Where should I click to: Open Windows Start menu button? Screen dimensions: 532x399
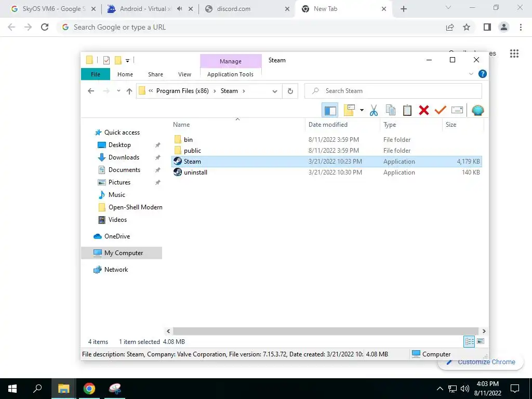pyautogui.click(x=12, y=389)
